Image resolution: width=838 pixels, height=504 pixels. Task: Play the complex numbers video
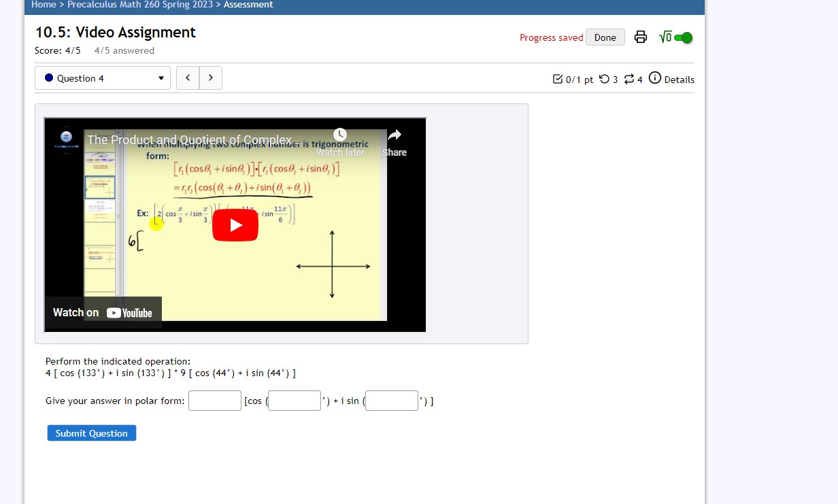click(235, 224)
